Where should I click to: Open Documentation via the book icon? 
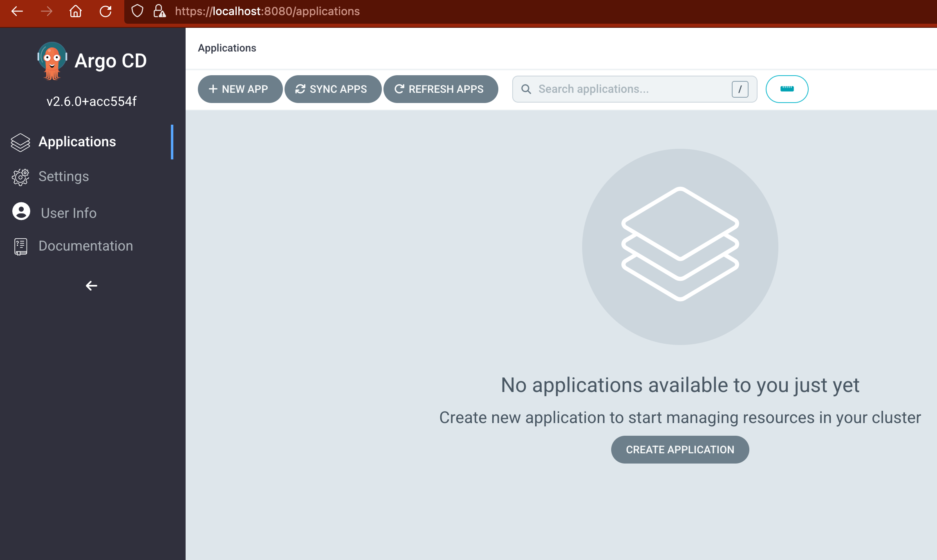click(20, 246)
